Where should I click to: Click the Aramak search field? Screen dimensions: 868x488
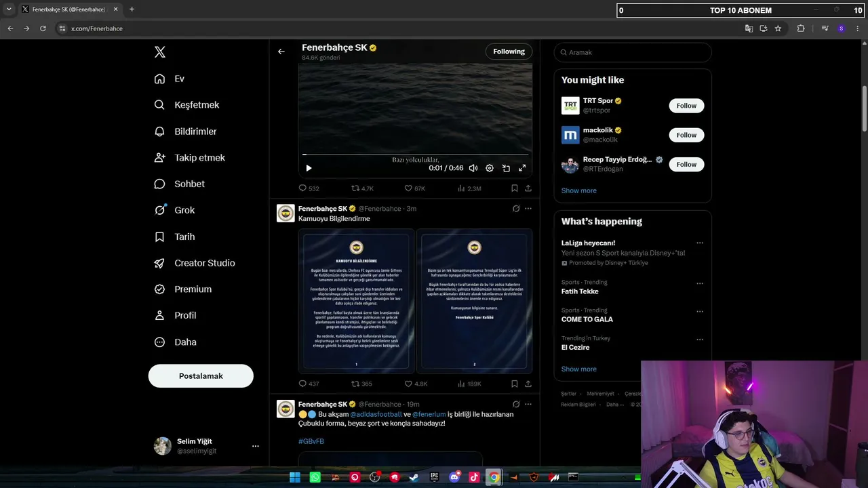(633, 52)
